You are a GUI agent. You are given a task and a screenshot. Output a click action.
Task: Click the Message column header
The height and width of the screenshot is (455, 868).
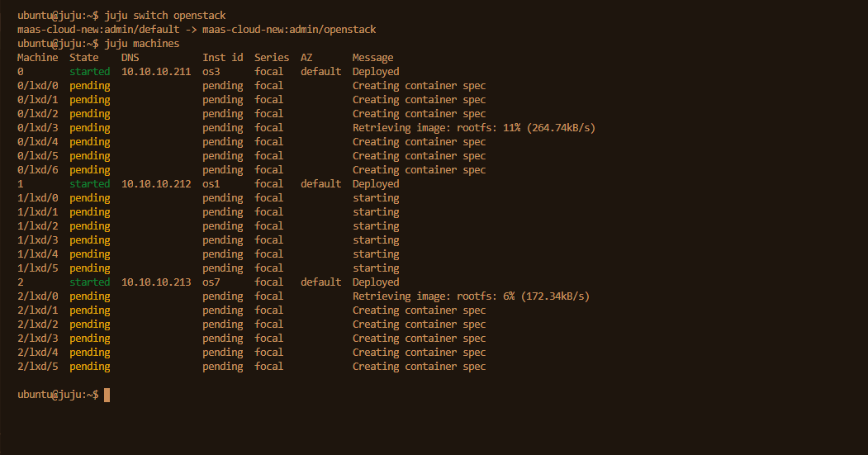pyautogui.click(x=372, y=58)
